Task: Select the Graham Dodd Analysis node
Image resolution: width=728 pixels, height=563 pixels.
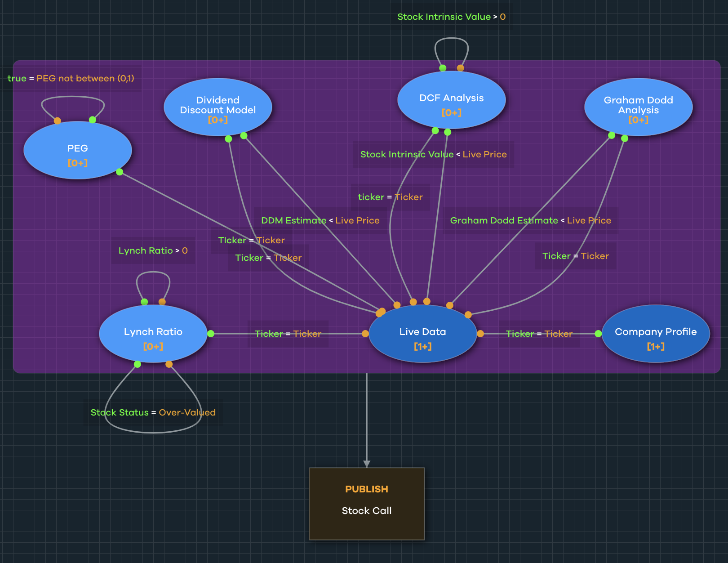Action: pyautogui.click(x=638, y=107)
